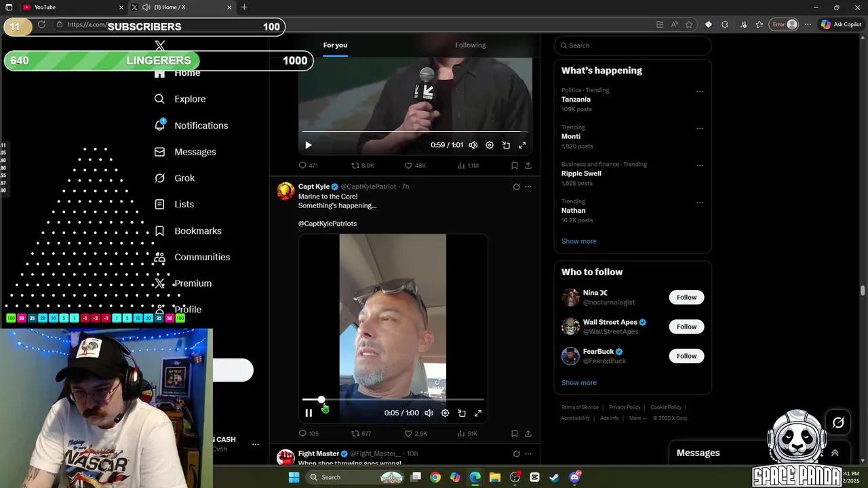The height and width of the screenshot is (488, 868).
Task: Open Lists in the sidebar
Action: coord(174,204)
